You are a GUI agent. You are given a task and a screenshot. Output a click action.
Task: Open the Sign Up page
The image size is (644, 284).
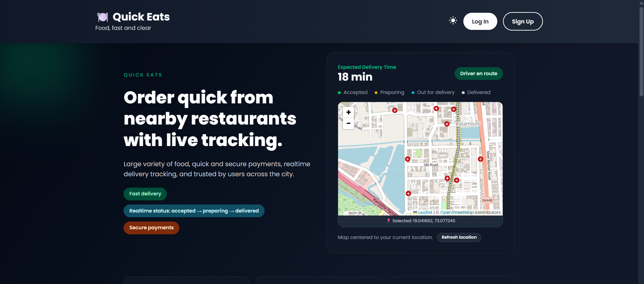522,21
